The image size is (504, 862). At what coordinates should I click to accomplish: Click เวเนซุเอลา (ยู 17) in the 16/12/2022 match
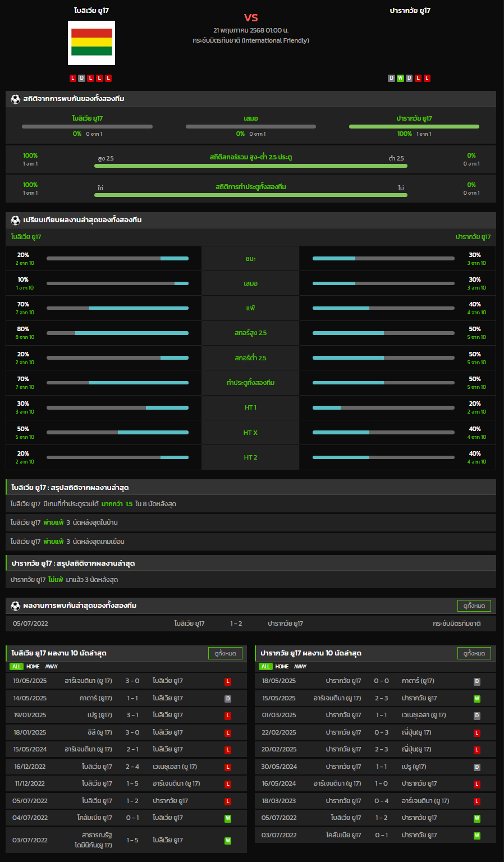(x=175, y=767)
